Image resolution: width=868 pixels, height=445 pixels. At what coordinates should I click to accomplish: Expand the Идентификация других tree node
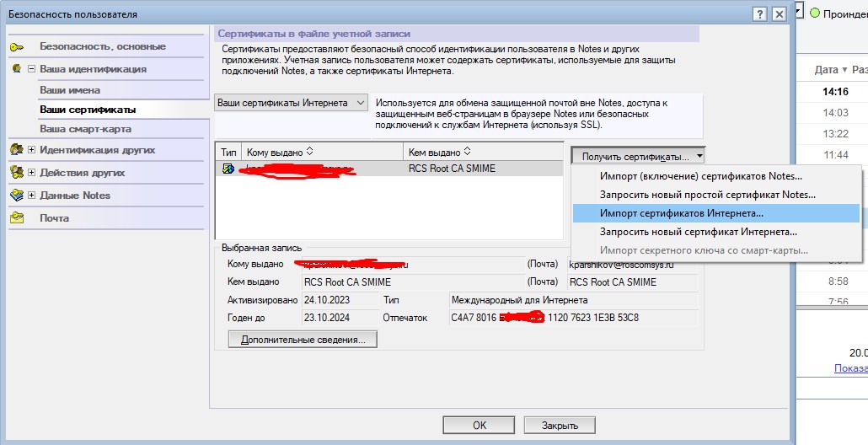tap(31, 150)
